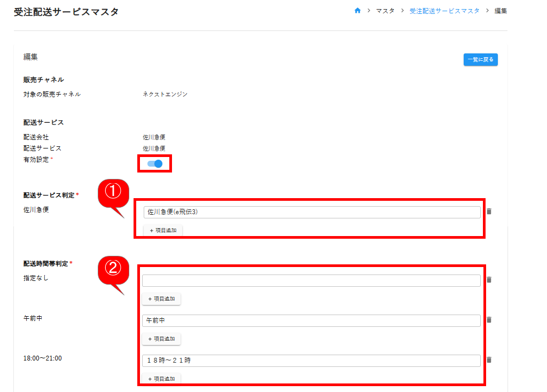The image size is (547, 392).
Task: Click the ネクストエンジン sales channel value
Action: click(165, 94)
